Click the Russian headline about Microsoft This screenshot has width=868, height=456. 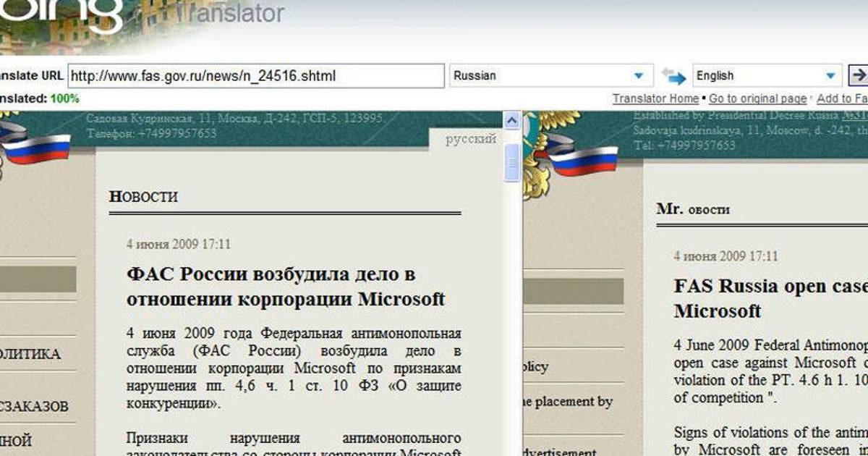285,287
